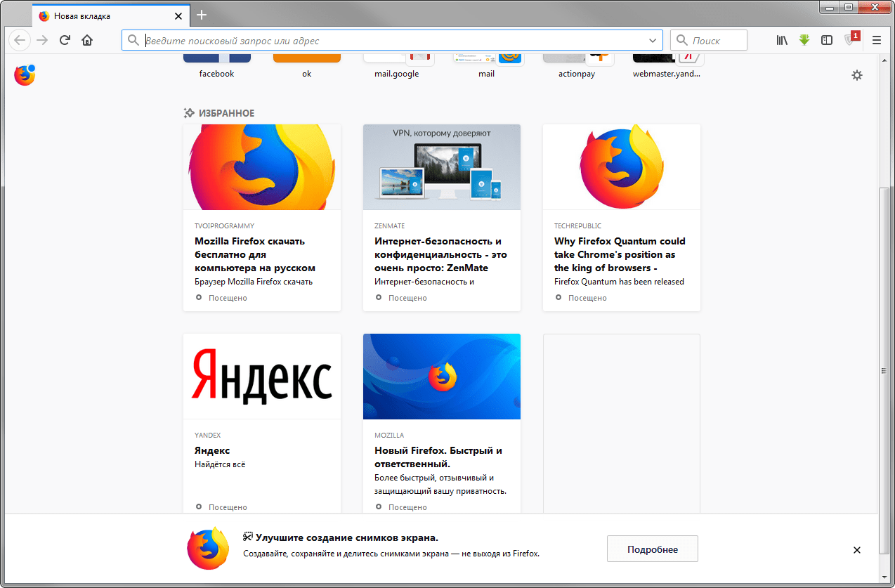
Task: Toggle the sidebar view icon
Action: click(827, 40)
